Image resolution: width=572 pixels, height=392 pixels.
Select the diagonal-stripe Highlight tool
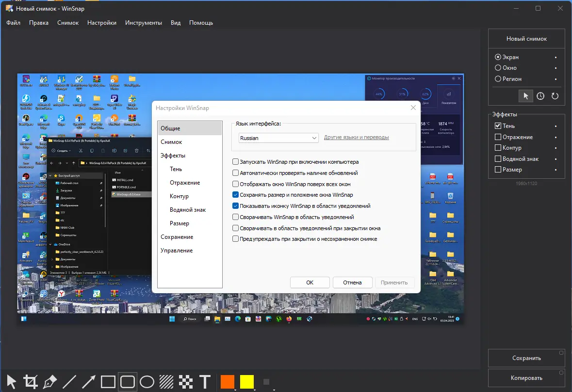click(166, 382)
